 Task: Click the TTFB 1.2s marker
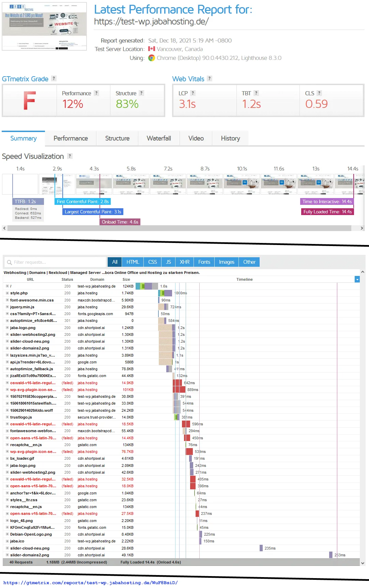pos(28,201)
